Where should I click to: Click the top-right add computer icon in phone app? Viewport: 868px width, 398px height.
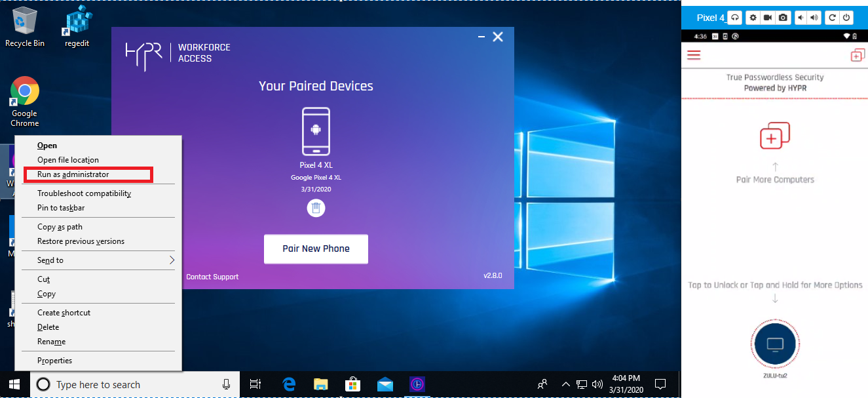pyautogui.click(x=858, y=55)
